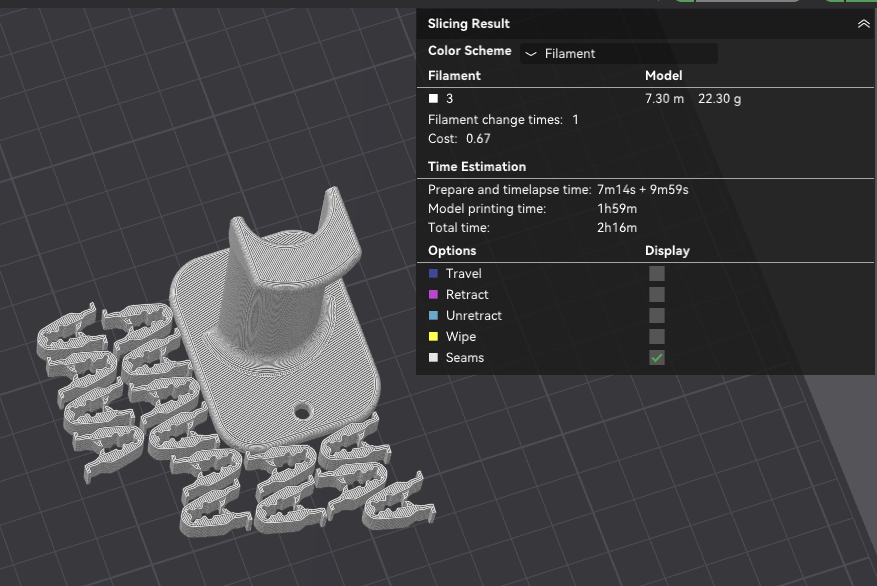The width and height of the screenshot is (877, 586).
Task: Click the yellow Wipe color swatch
Action: click(x=433, y=337)
